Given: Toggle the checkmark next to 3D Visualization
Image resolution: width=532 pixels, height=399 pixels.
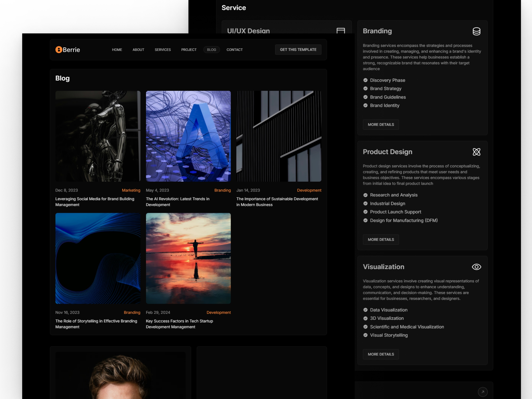Looking at the screenshot, I should [x=365, y=318].
